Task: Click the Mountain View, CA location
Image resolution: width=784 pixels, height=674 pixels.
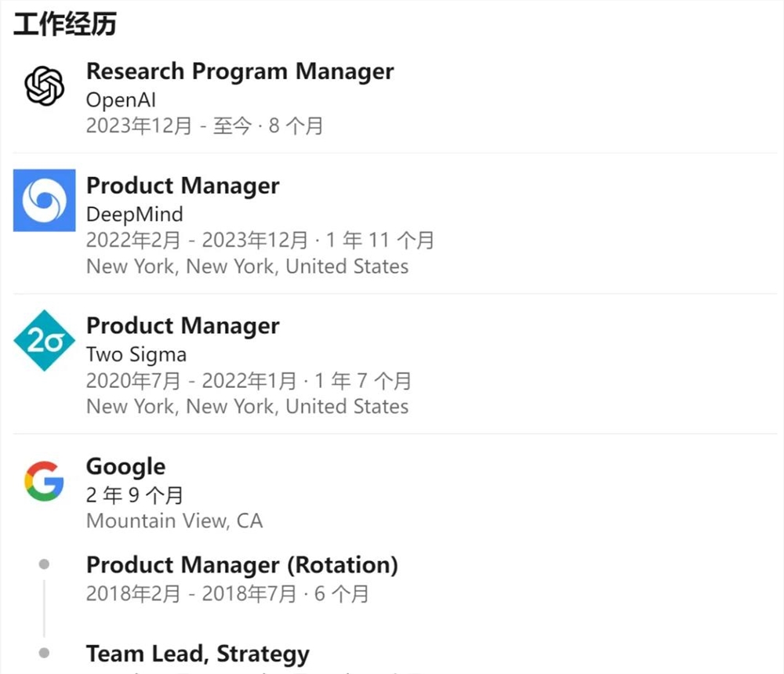Action: point(174,521)
